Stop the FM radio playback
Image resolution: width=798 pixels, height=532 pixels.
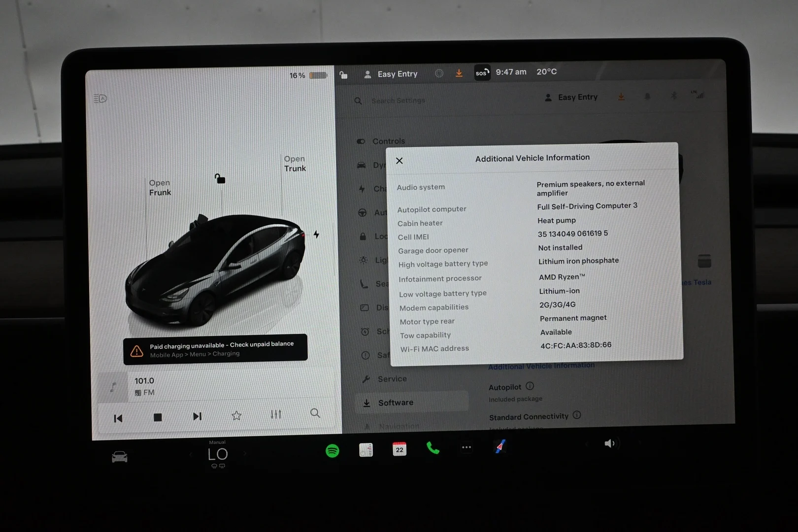(158, 417)
